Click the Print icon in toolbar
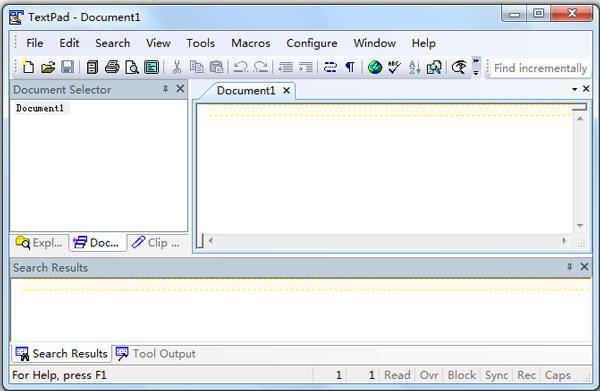 point(112,67)
